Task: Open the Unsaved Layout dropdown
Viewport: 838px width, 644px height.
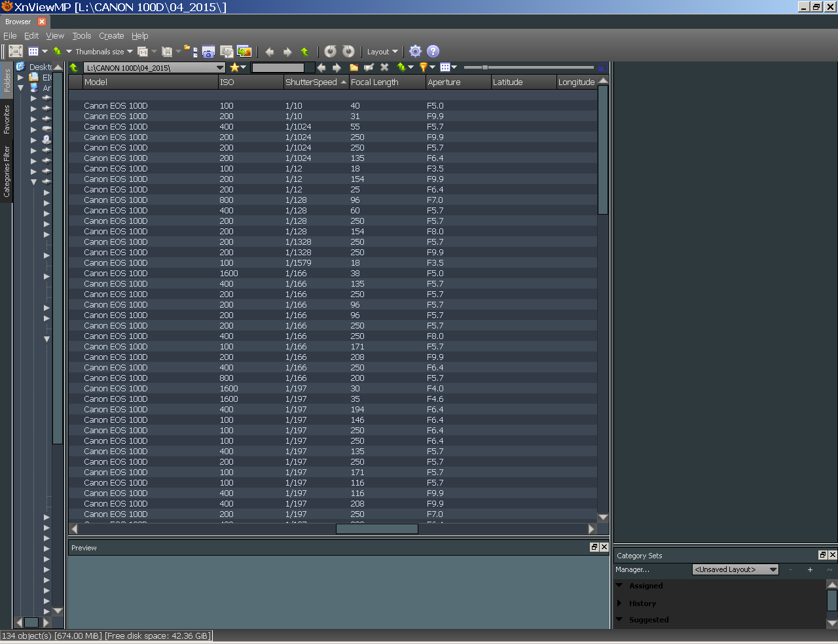Action: (x=735, y=569)
